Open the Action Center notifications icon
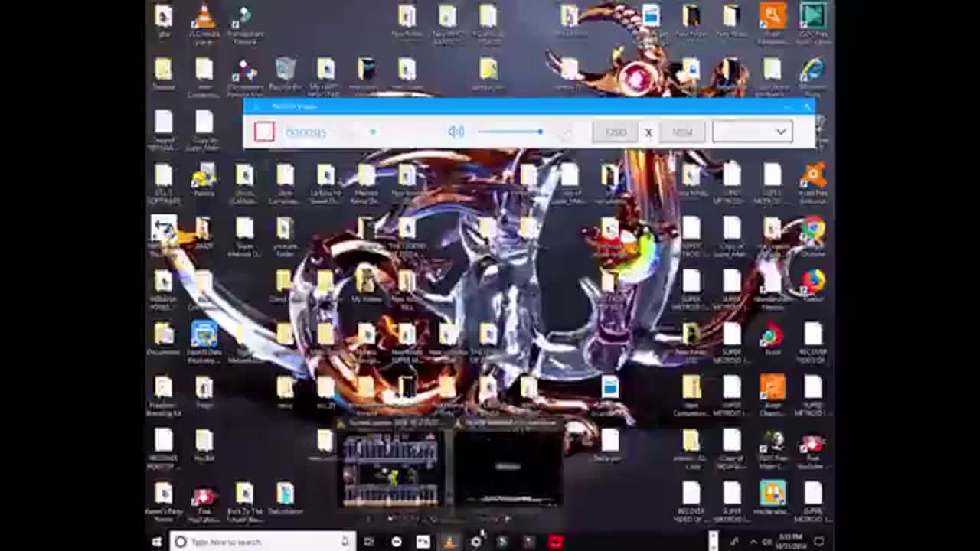Screen dimensions: 980x551 coord(819,542)
